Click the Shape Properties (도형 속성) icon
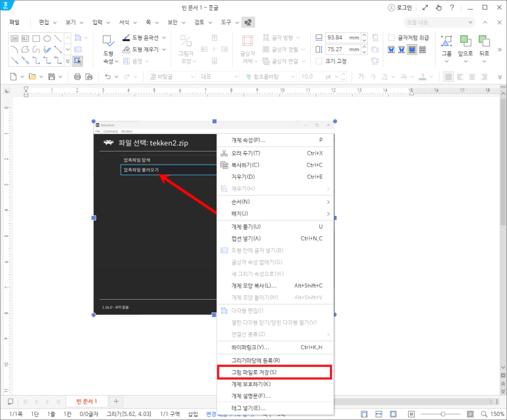Image resolution: width=507 pixels, height=420 pixels. point(108,41)
